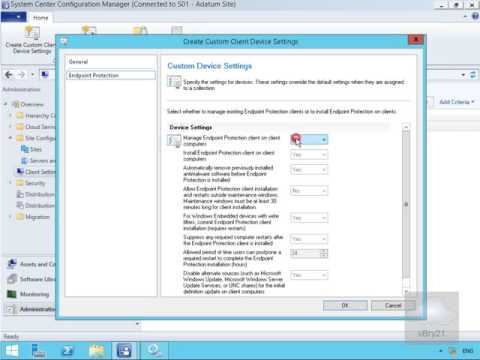
Task: Open Automatically remove antimalware software dropdown
Action: tap(309, 170)
